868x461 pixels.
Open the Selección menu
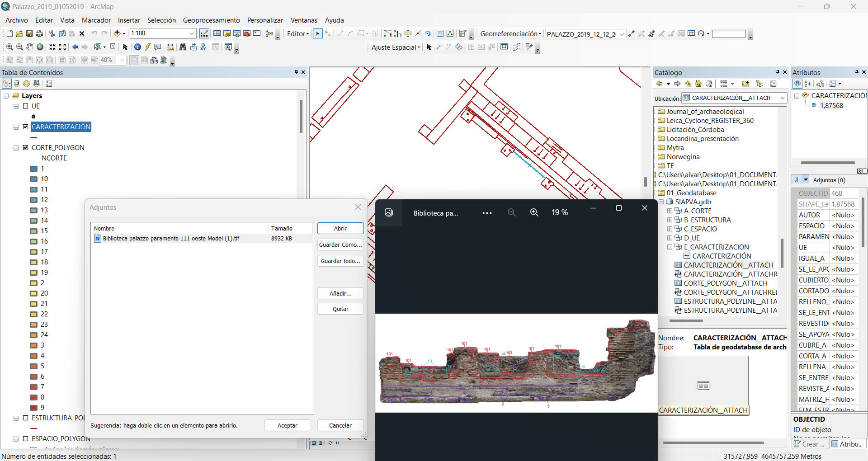point(161,20)
